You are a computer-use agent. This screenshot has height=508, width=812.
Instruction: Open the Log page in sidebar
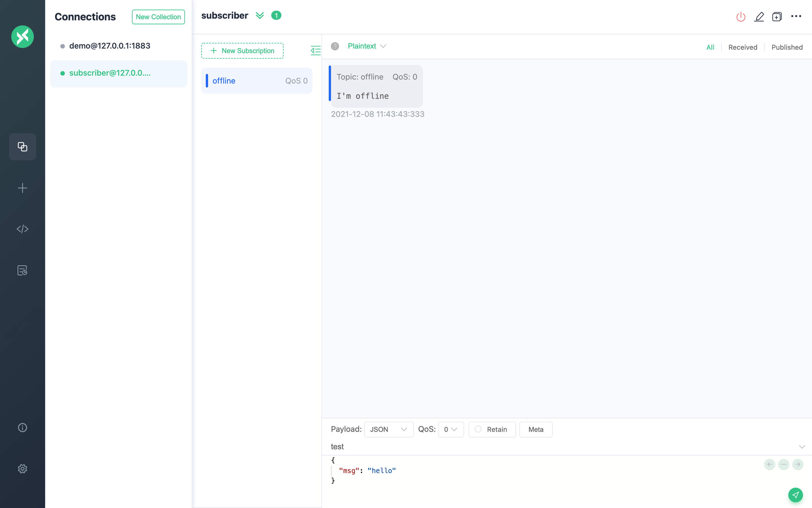coord(22,270)
